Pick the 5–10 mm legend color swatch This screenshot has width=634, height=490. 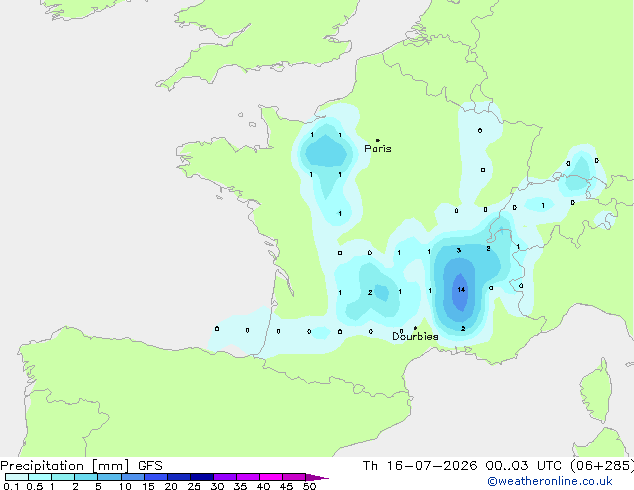click(x=109, y=477)
